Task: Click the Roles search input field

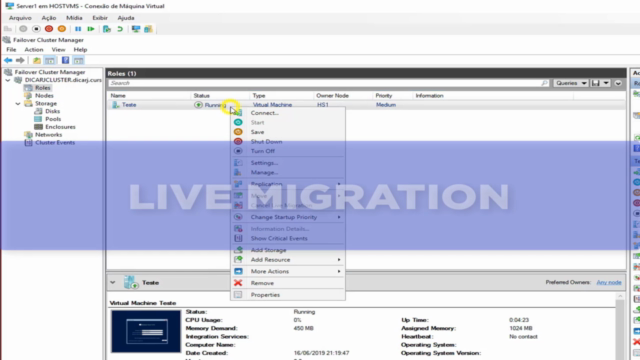Action: [x=325, y=83]
